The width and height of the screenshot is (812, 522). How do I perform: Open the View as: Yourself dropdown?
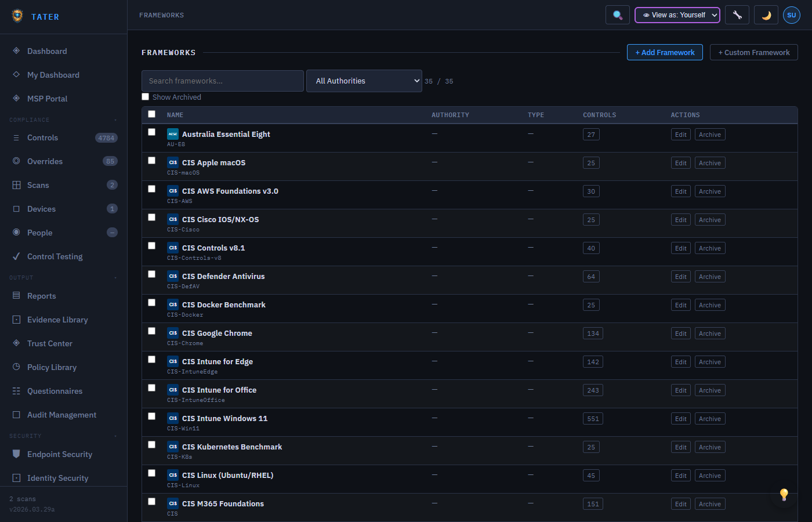tap(677, 15)
